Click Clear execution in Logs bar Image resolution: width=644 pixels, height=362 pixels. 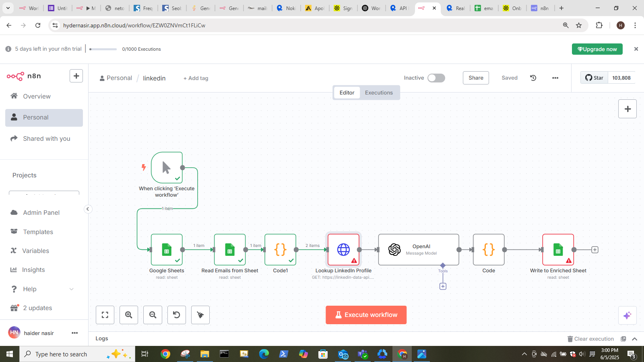(x=590, y=339)
